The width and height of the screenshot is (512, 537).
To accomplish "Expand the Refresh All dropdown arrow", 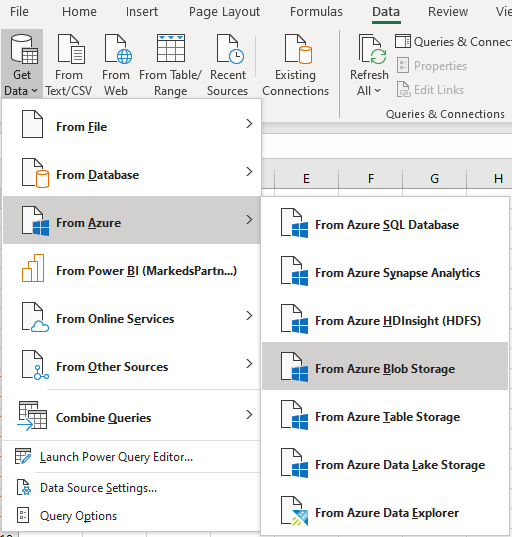I will click(377, 91).
